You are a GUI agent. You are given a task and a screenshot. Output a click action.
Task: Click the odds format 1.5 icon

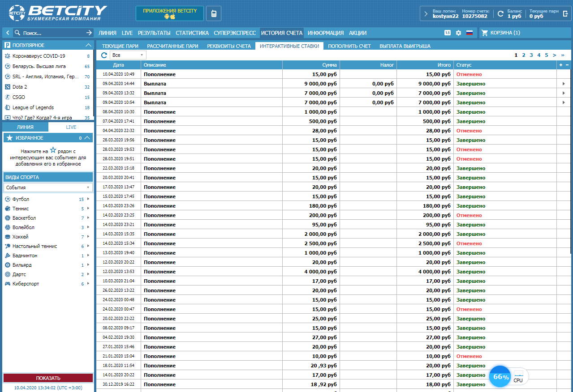447,33
